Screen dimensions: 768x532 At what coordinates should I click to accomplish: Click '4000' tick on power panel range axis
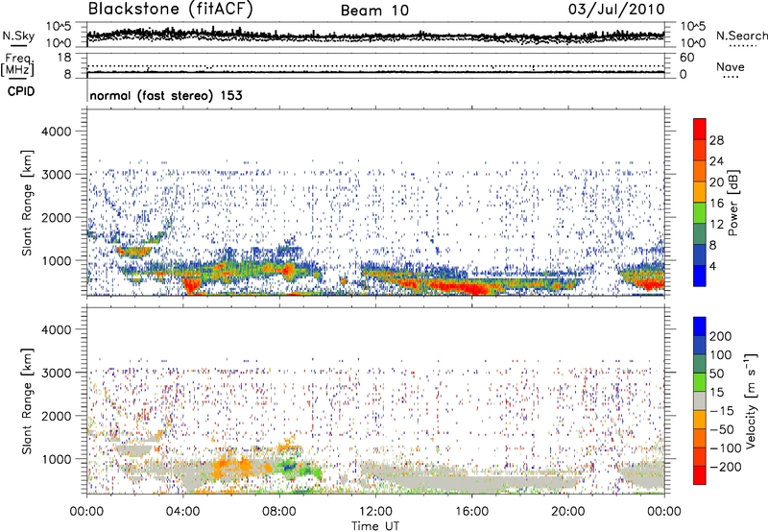click(56, 132)
